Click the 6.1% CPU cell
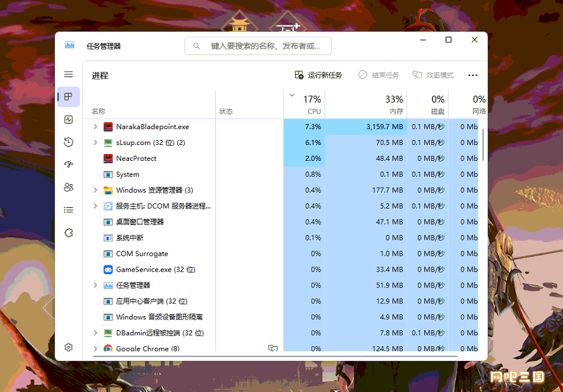Screen dimensions: 563x392 click(x=304, y=142)
